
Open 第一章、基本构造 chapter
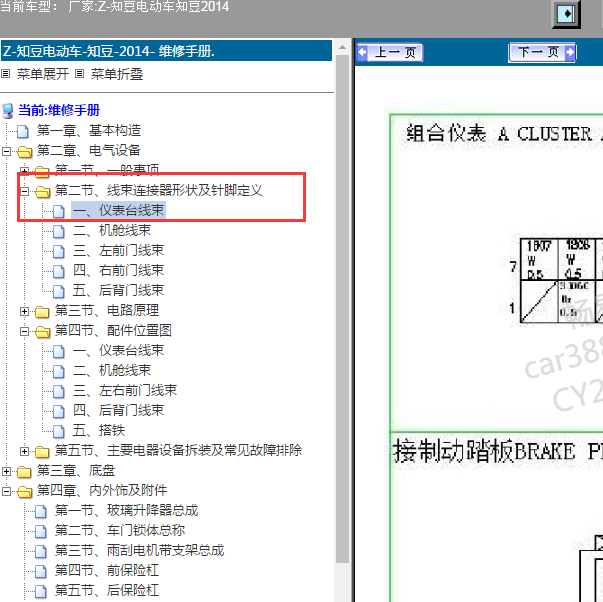pyautogui.click(x=88, y=131)
